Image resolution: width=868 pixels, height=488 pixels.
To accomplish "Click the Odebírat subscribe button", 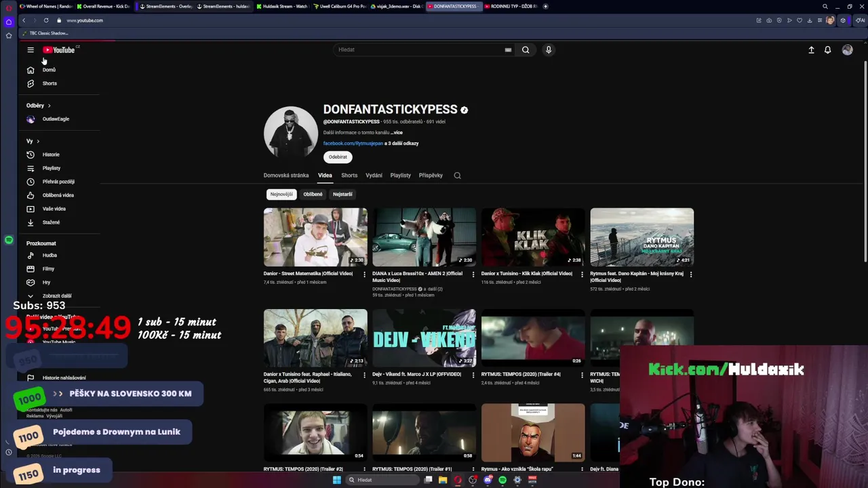I will click(x=338, y=157).
